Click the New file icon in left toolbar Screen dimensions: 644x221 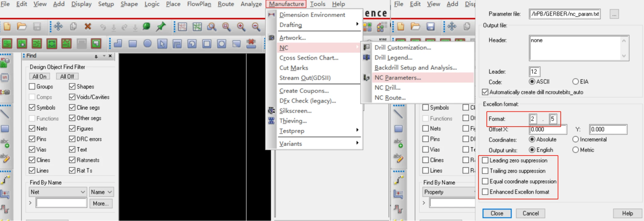click(x=7, y=27)
